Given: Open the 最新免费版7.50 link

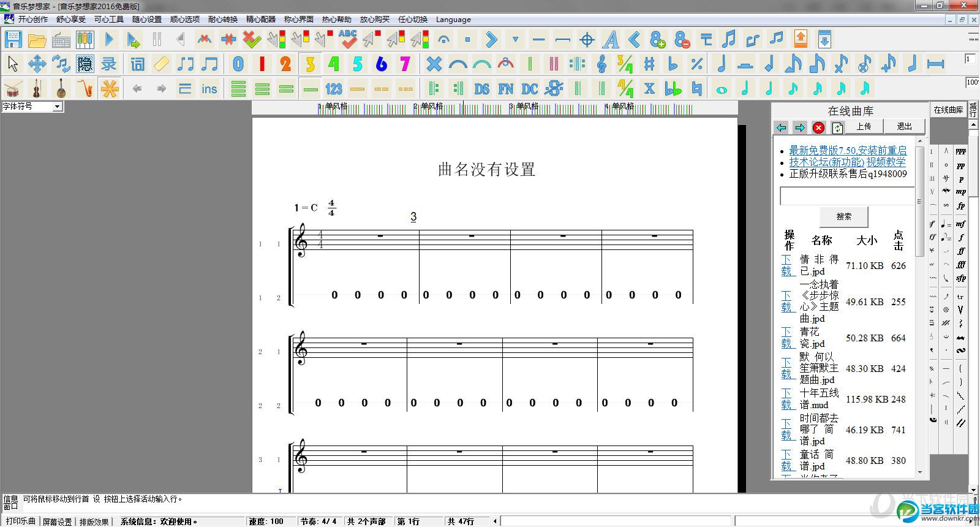Looking at the screenshot, I should (x=848, y=150).
